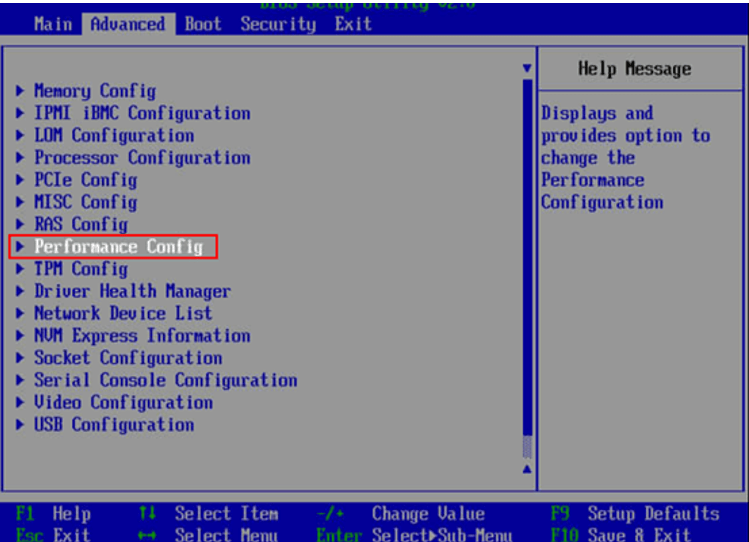Open USB Configuration submenu
This screenshot has height=542, width=749.
point(114,425)
